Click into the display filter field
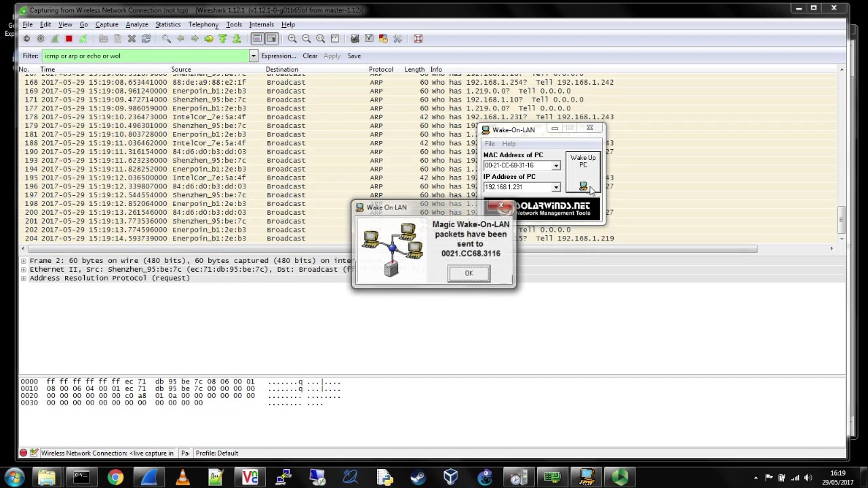Image resolution: width=868 pixels, height=488 pixels. tap(145, 56)
